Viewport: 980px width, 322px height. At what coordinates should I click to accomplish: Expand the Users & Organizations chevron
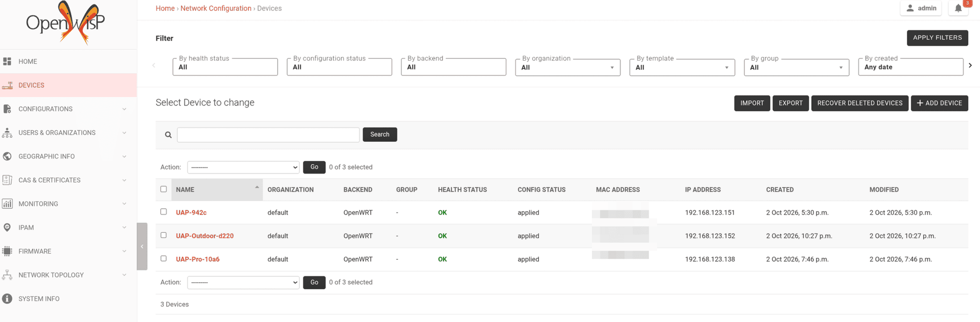(x=124, y=133)
